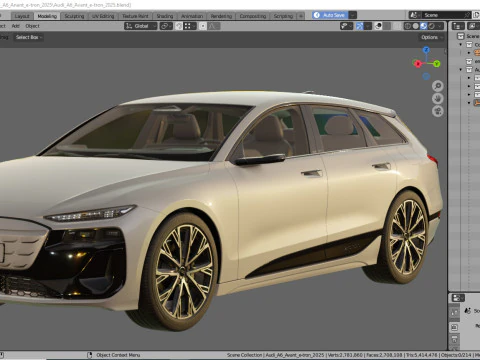Expand the first child collection under Audi
480x360 pixels.
(x=469, y=78)
